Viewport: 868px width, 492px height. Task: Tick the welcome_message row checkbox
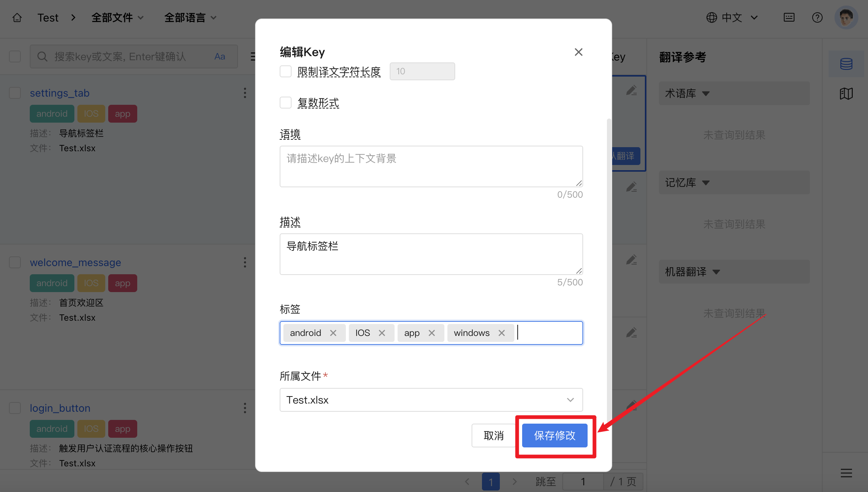pyautogui.click(x=15, y=262)
